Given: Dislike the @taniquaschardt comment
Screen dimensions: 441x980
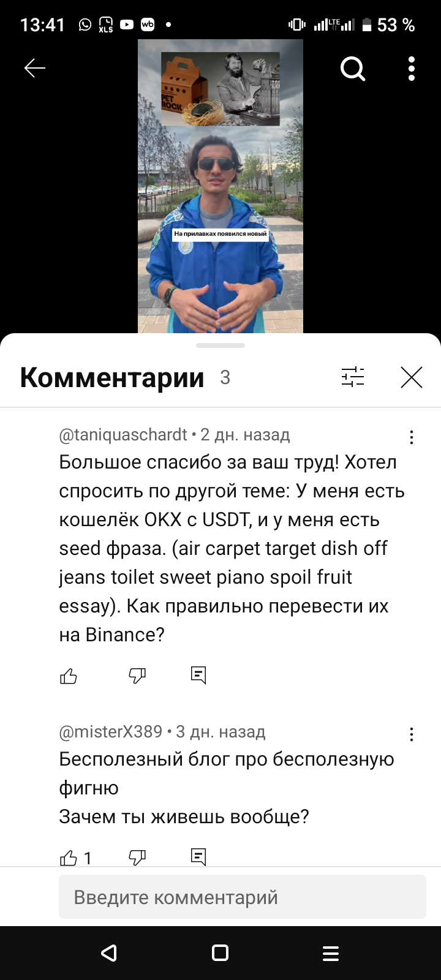Looking at the screenshot, I should click(x=137, y=676).
